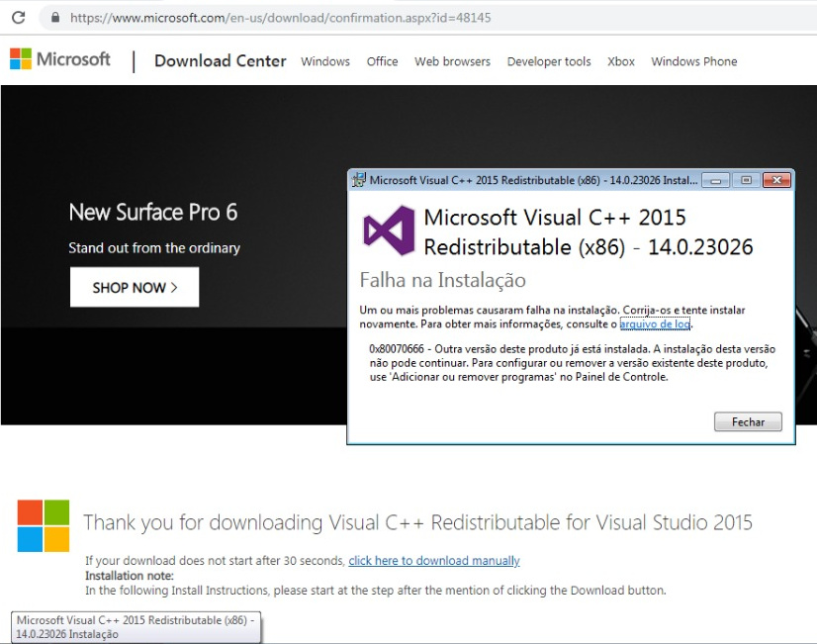Click the Microsoft logo in header
This screenshot has height=644, width=817.
pyautogui.click(x=60, y=59)
